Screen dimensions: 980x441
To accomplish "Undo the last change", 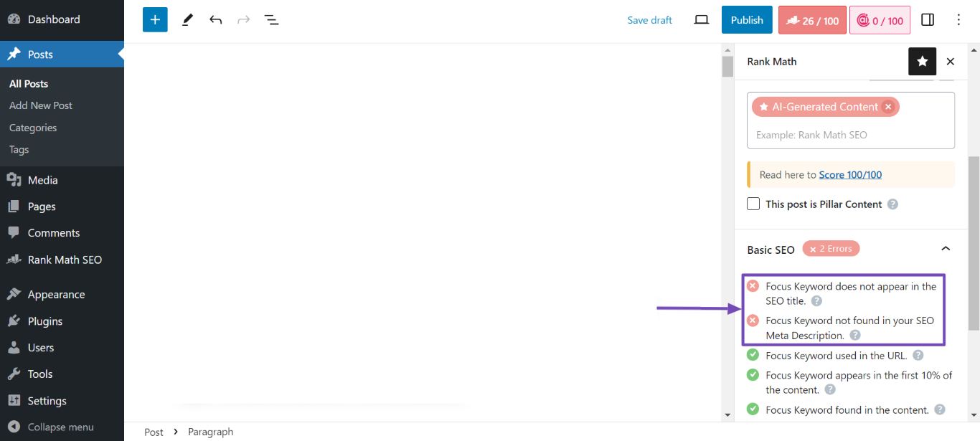I will coord(215,20).
